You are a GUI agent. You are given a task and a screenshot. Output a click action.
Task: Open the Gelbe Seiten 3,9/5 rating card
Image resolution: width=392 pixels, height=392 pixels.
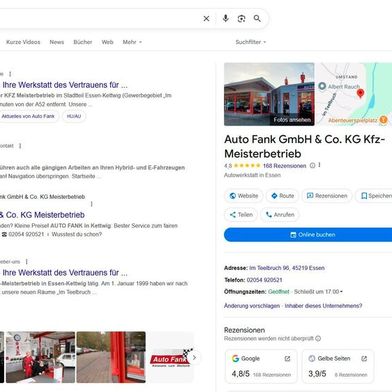click(x=338, y=366)
